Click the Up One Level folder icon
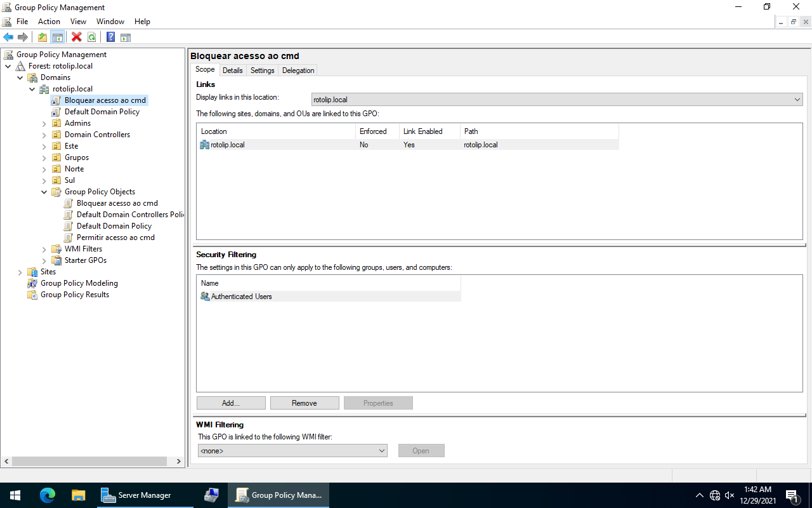Screen dimensions: 812x508 coord(43,37)
